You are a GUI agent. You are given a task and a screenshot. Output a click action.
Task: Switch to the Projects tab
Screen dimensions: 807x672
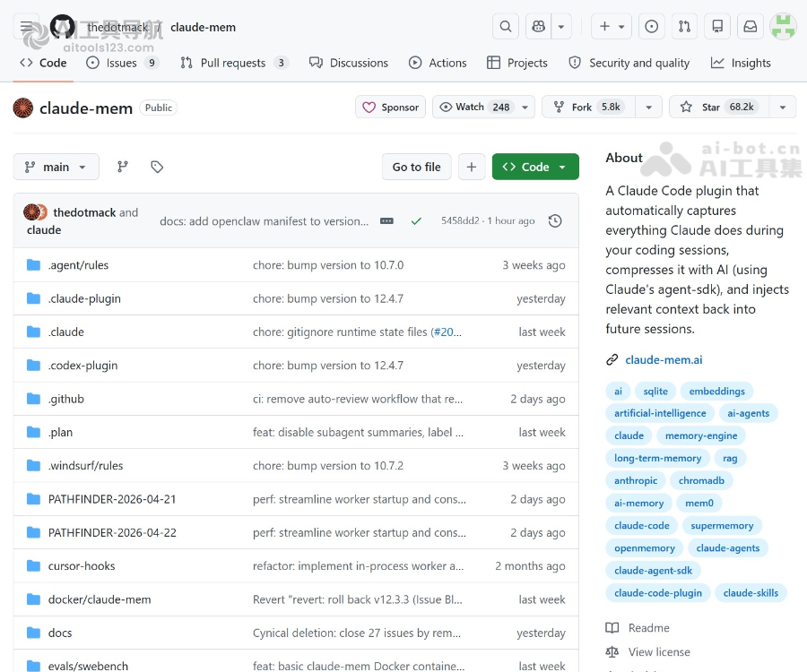click(x=517, y=63)
